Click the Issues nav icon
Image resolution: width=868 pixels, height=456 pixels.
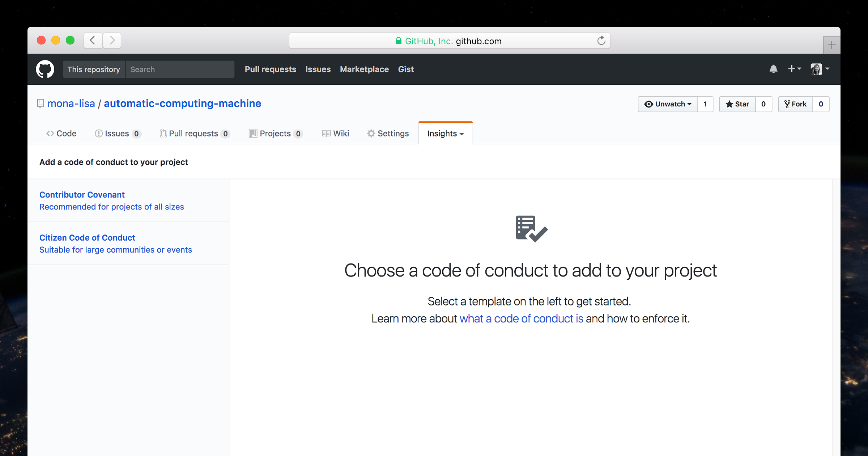(99, 133)
